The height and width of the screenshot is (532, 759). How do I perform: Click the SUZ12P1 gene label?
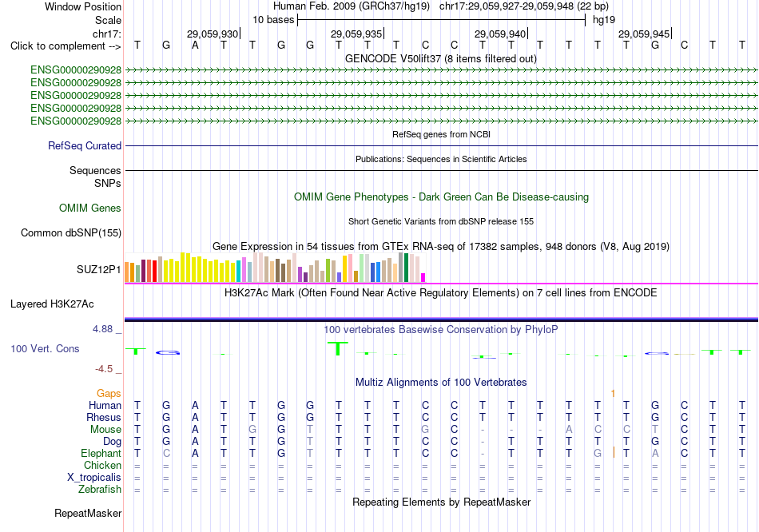[99, 269]
